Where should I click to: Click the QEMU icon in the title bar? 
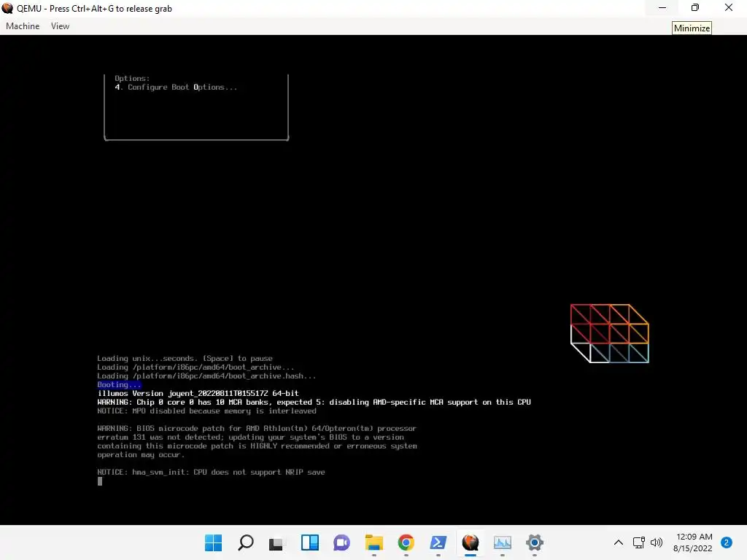pyautogui.click(x=7, y=8)
